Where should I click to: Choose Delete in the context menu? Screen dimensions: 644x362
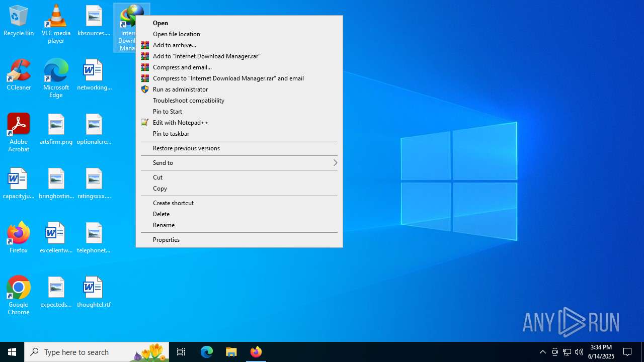click(x=239, y=214)
